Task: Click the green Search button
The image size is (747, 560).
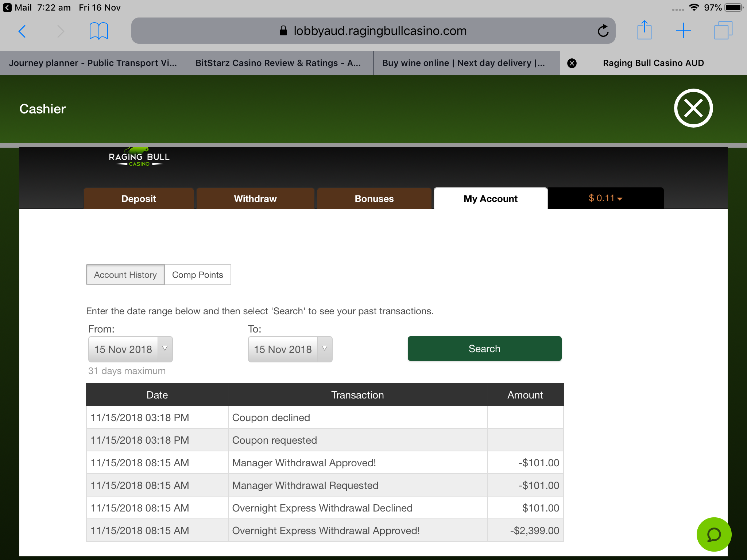Action: pyautogui.click(x=484, y=349)
